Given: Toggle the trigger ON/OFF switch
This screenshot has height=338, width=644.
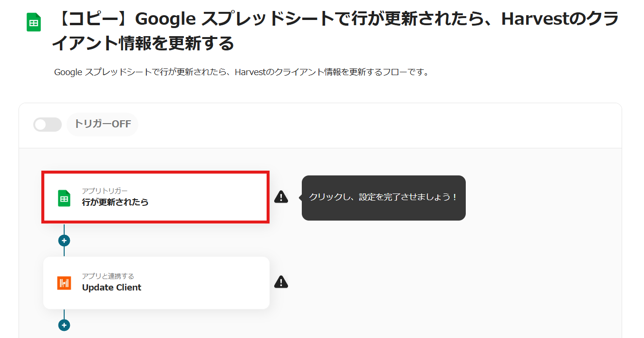Looking at the screenshot, I should (x=48, y=125).
